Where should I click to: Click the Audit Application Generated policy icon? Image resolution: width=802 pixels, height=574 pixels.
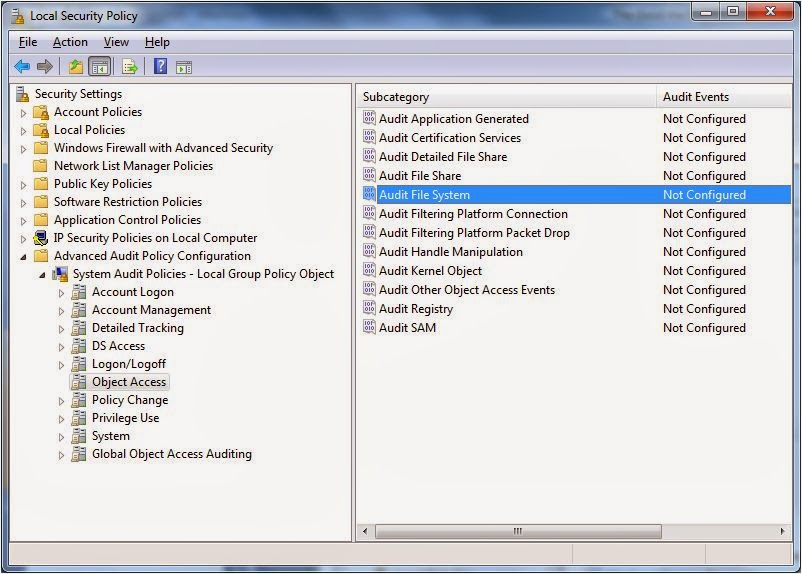(369, 118)
